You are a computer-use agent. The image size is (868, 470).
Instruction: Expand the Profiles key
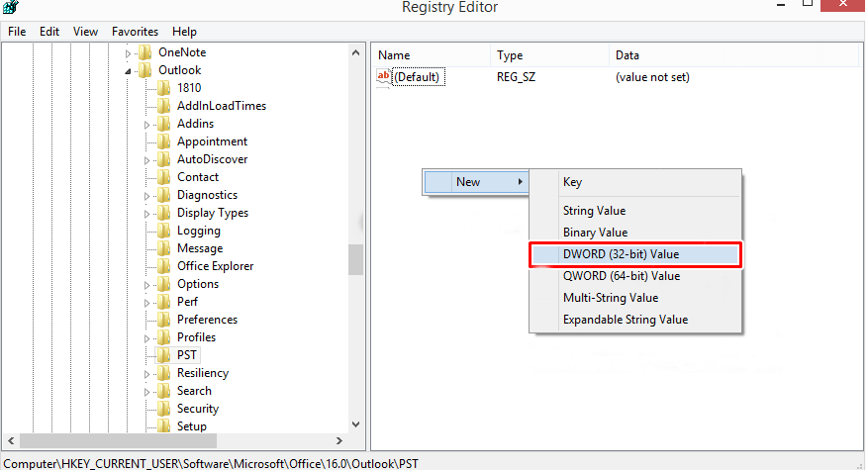146,338
